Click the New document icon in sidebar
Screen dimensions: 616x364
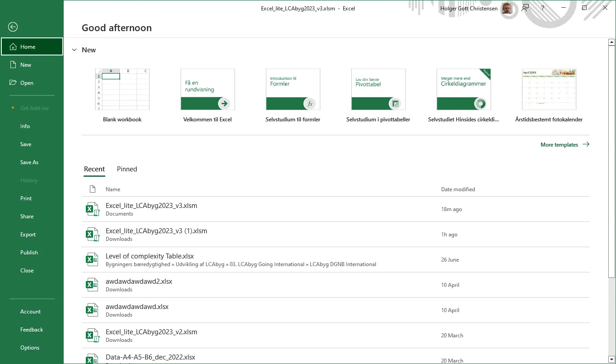point(13,65)
